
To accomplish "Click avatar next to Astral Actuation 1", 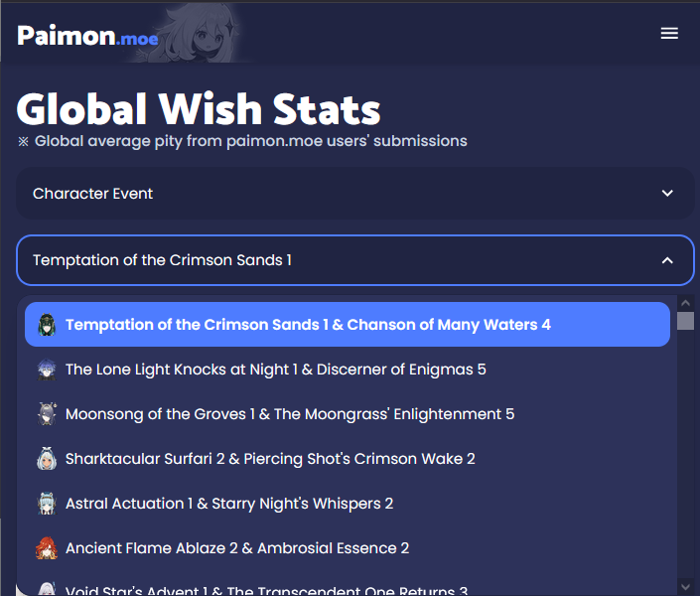I will 47,503.
